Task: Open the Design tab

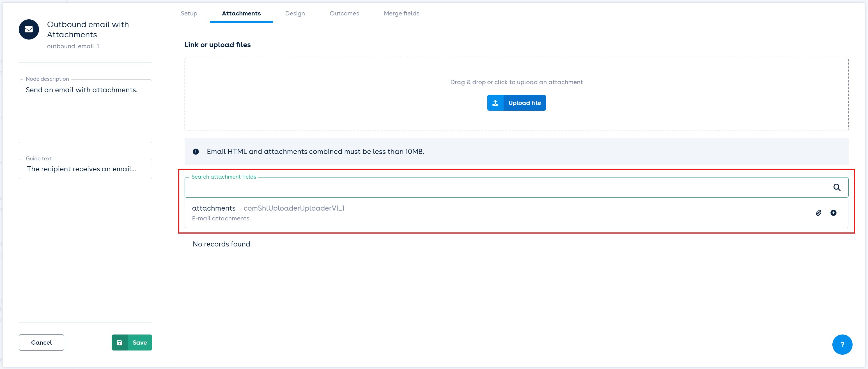Action: 295,13
